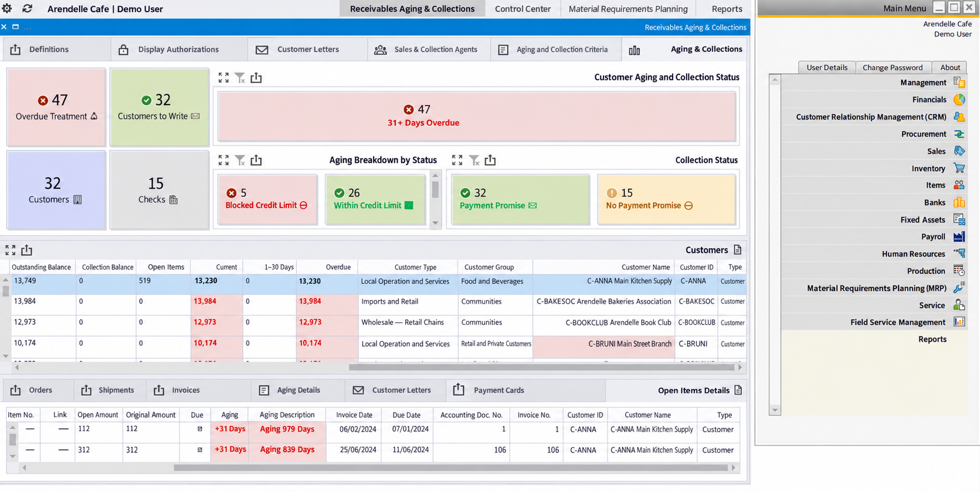Open Field Service Management in Main Menu

[x=874, y=323]
